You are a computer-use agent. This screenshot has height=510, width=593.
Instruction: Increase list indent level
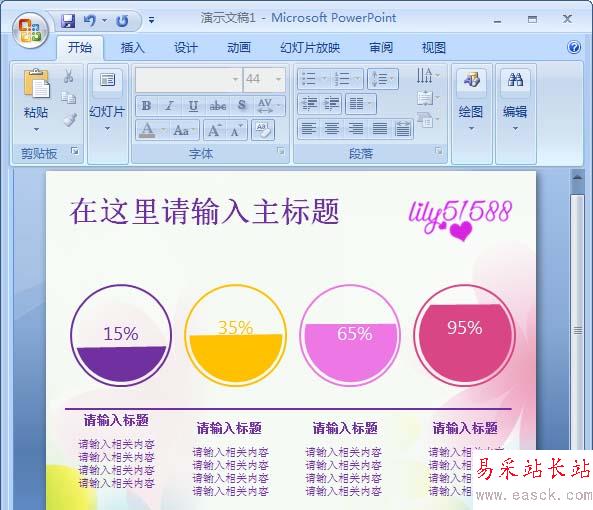pos(331,104)
